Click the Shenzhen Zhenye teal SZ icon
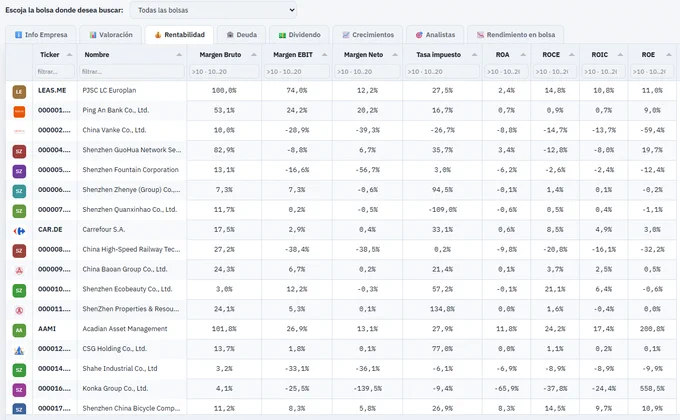The width and height of the screenshot is (680, 420). [19, 191]
